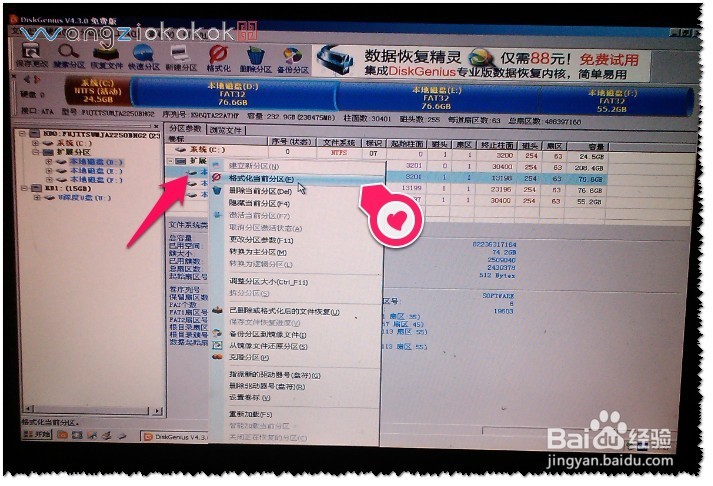Click the next disk red forward arrow
Image resolution: width=713 pixels, height=486 pixels.
37,80
